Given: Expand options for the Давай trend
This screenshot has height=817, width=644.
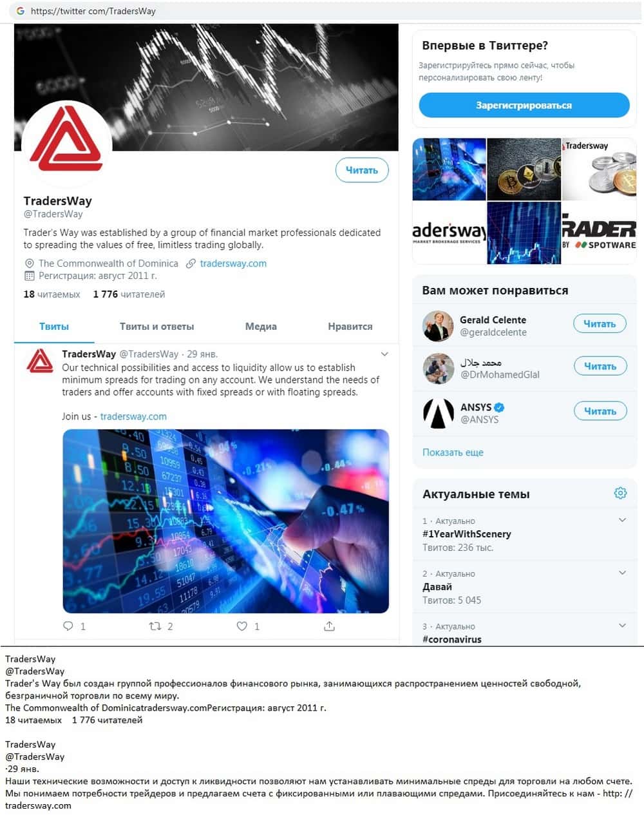Looking at the screenshot, I should 622,573.
